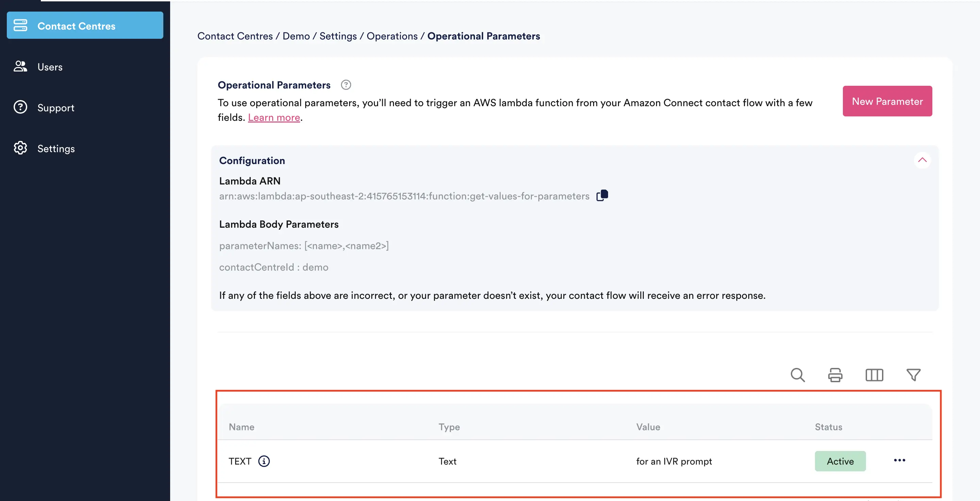Click the TEXT parameter name in the table
The image size is (980, 501).
(240, 460)
